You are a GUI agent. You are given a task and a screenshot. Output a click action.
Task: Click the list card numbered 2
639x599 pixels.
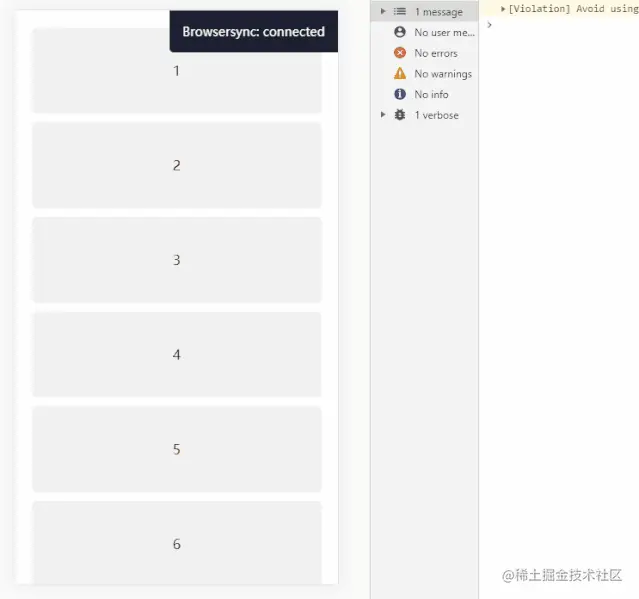pyautogui.click(x=176, y=165)
